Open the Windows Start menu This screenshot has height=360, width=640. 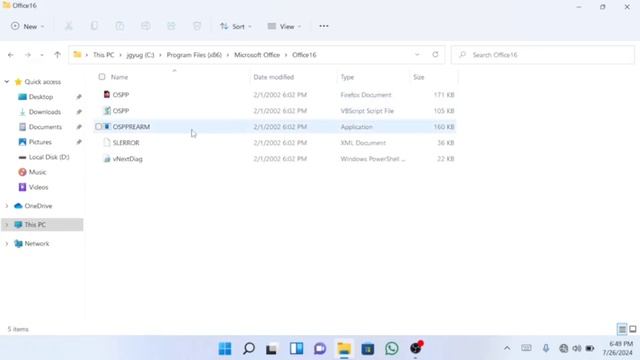tap(225, 349)
